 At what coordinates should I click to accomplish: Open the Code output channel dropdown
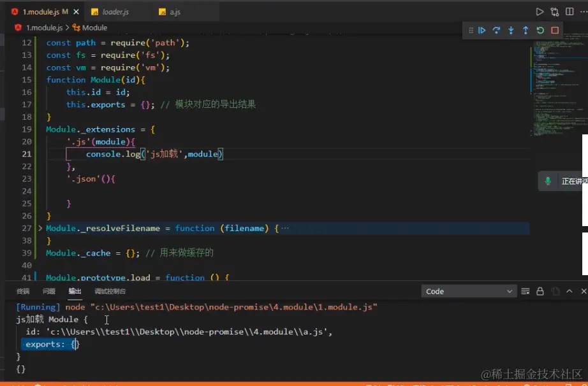pyautogui.click(x=468, y=291)
